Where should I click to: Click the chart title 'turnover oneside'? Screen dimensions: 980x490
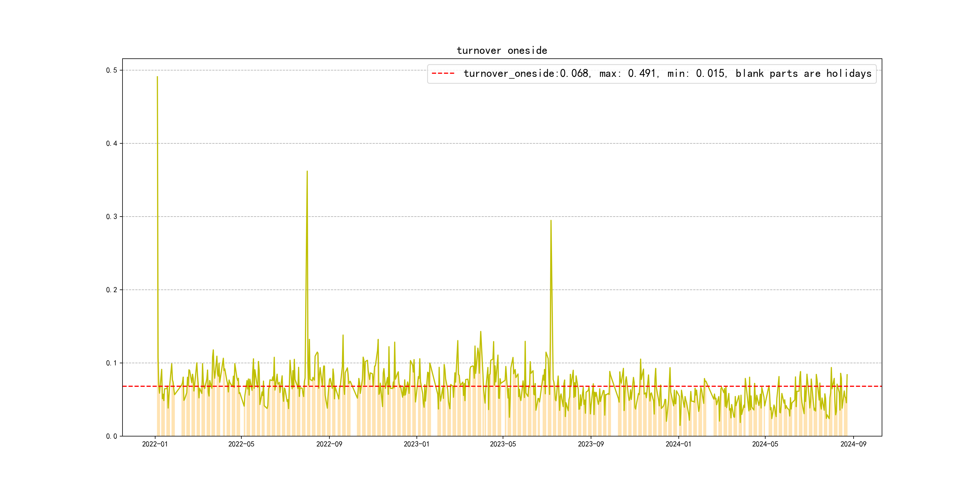(502, 51)
